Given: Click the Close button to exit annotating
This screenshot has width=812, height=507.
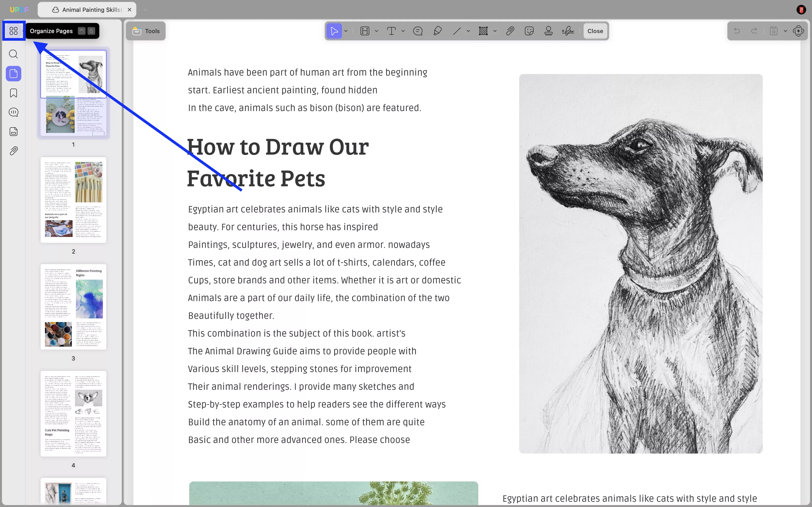Looking at the screenshot, I should click(x=595, y=31).
